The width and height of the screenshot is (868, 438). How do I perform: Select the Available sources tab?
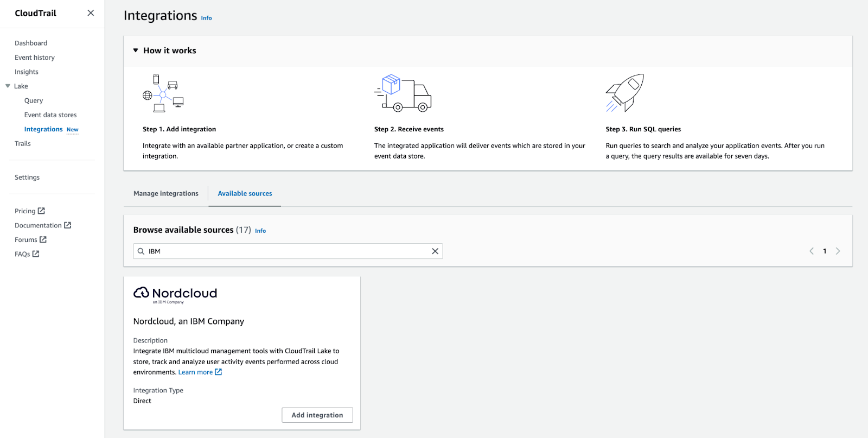tap(245, 194)
